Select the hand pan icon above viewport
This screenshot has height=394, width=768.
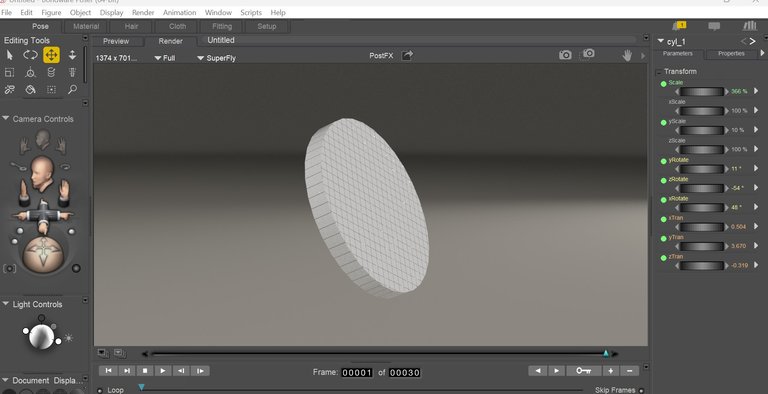click(627, 56)
